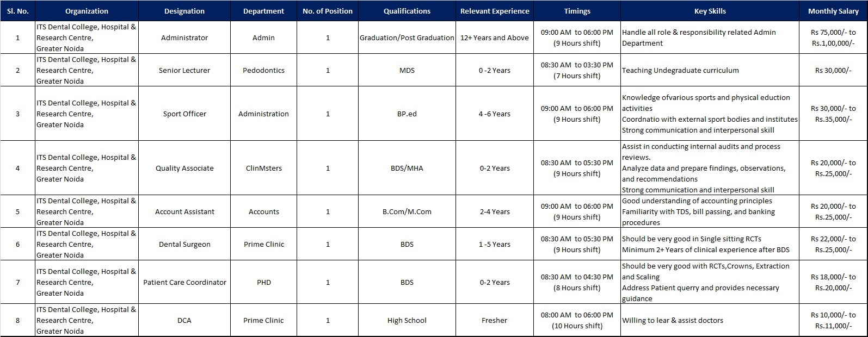Select the Fresher experience cell
The image size is (868, 337).
click(495, 320)
